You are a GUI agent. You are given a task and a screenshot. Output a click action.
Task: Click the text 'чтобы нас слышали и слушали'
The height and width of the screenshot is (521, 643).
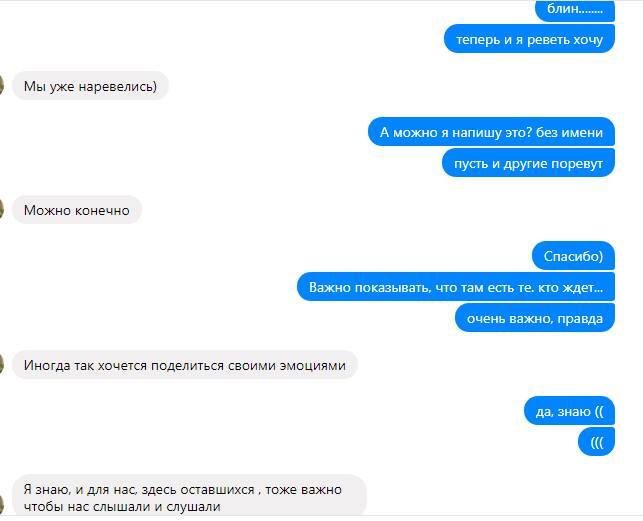[122, 507]
